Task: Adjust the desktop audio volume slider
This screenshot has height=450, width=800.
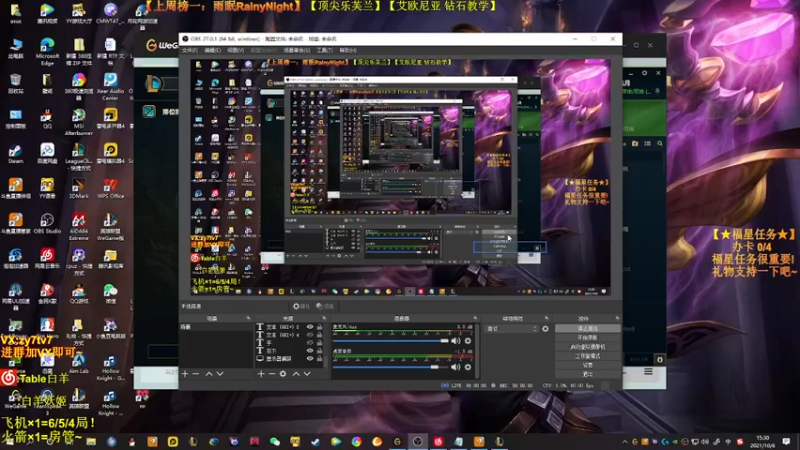Action: (390, 367)
